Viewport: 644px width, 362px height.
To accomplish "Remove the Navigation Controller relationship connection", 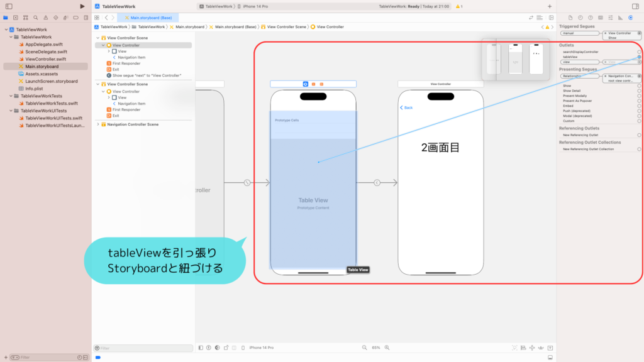I will (605, 76).
